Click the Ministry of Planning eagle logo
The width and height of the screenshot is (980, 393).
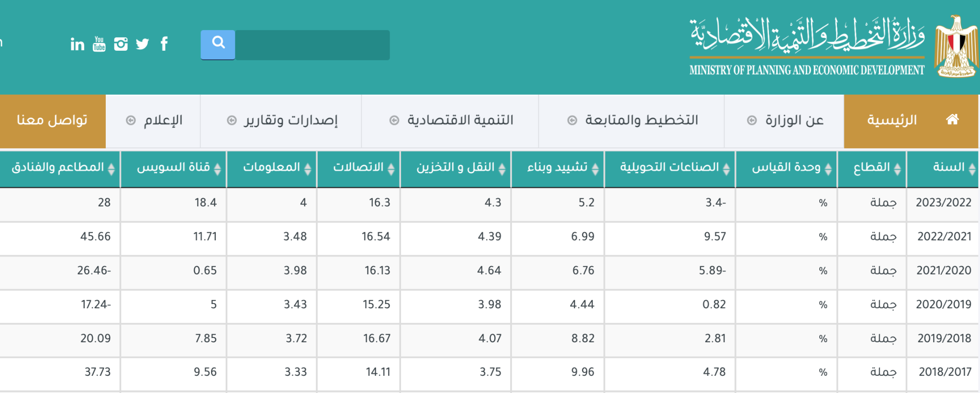956,46
